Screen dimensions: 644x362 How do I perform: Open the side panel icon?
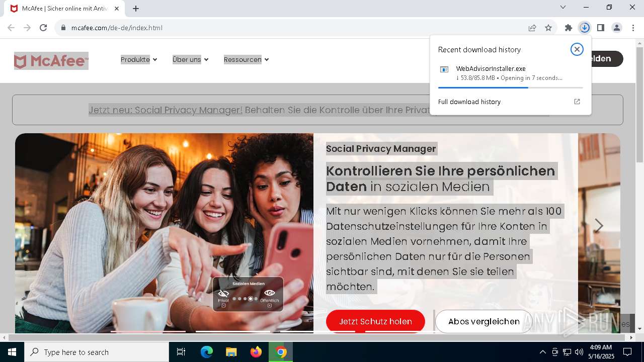click(601, 28)
